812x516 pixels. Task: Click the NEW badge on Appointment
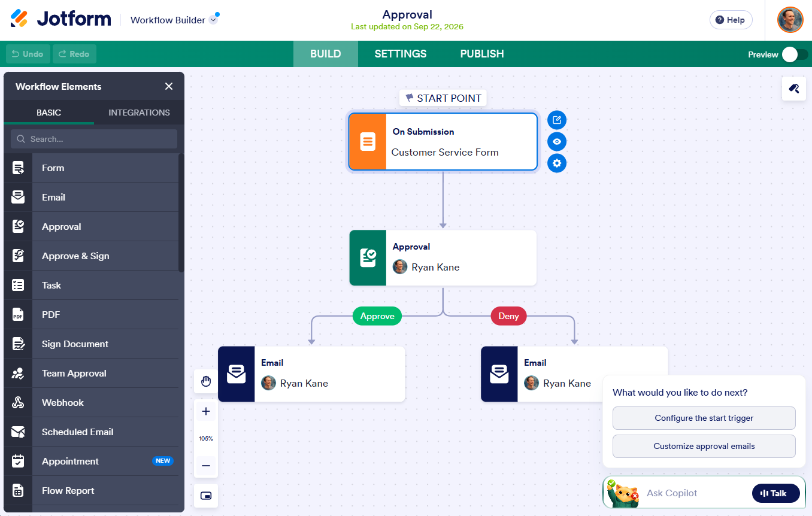(163, 461)
